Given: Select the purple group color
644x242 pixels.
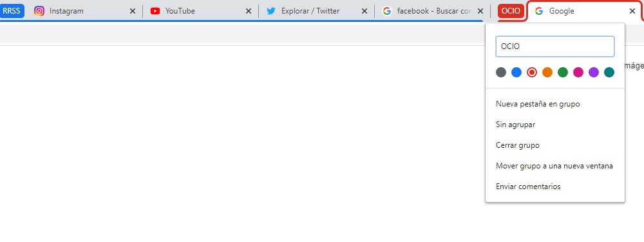Looking at the screenshot, I should pyautogui.click(x=594, y=72).
